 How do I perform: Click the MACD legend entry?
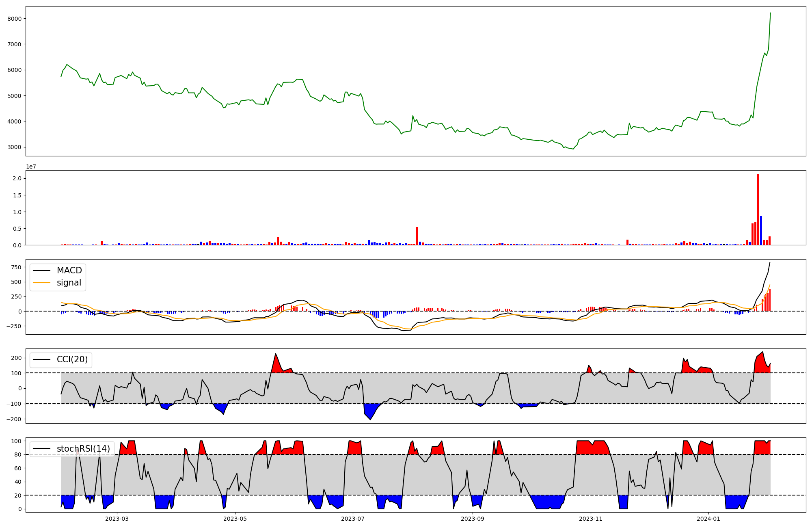click(x=69, y=270)
